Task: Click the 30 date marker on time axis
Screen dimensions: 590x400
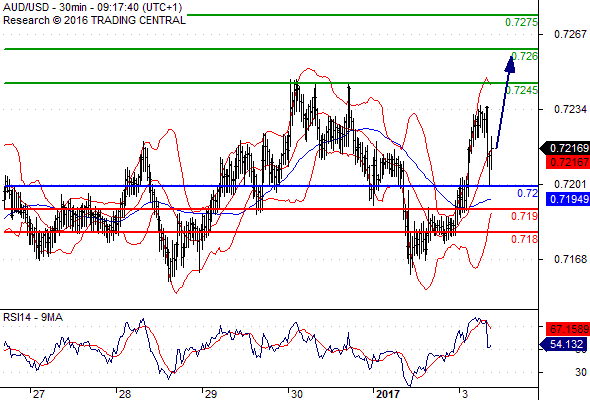Action: pos(297,394)
